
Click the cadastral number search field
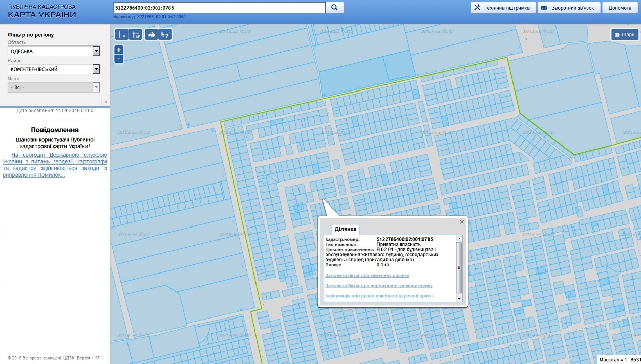219,8
